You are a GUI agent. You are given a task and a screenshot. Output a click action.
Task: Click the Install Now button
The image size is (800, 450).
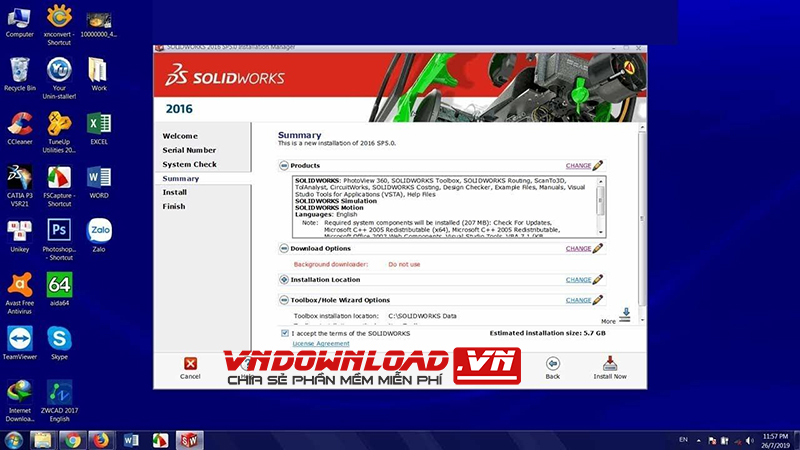point(610,368)
